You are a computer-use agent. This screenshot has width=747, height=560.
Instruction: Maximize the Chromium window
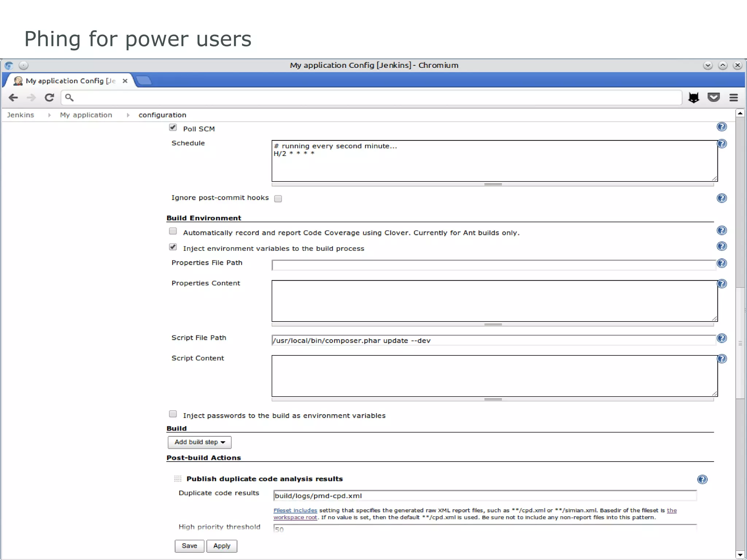[723, 66]
